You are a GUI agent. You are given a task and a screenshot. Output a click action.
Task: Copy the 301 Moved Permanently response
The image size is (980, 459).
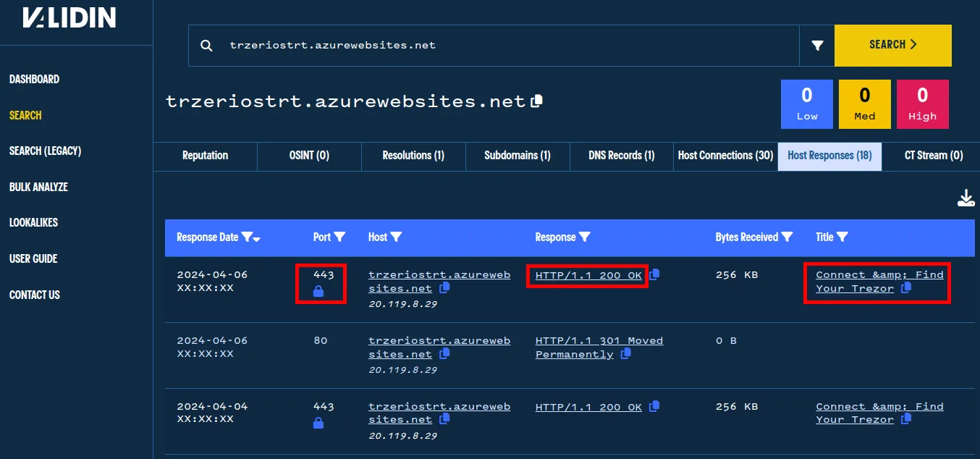[x=625, y=354]
